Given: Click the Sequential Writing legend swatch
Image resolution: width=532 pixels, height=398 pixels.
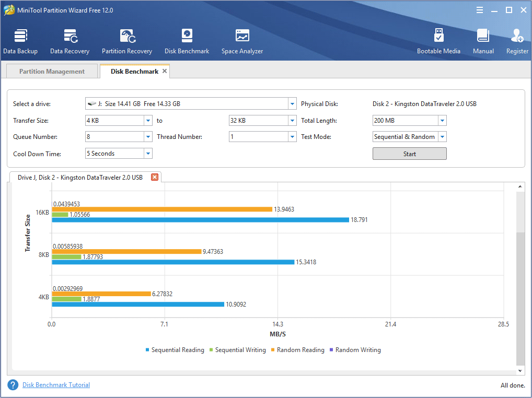Looking at the screenshot, I should click(x=211, y=350).
